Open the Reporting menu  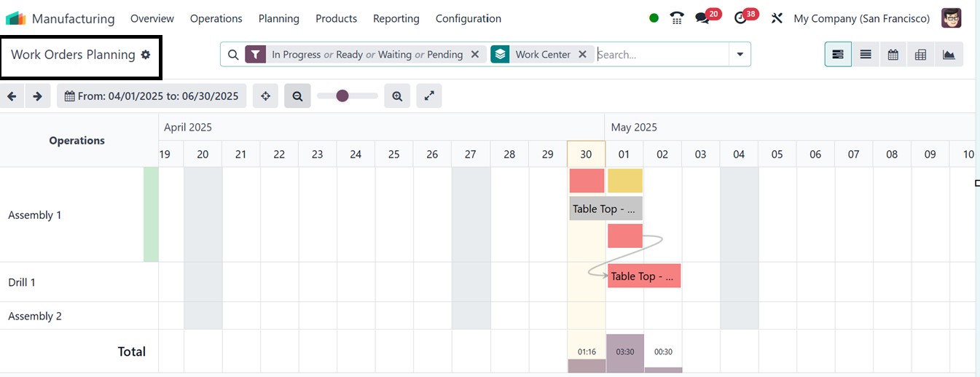396,18
